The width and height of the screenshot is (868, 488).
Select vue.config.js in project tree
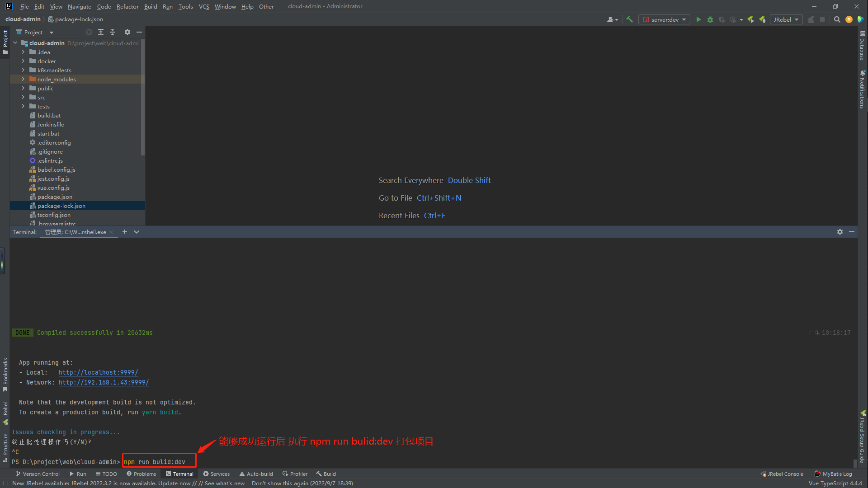click(53, 188)
